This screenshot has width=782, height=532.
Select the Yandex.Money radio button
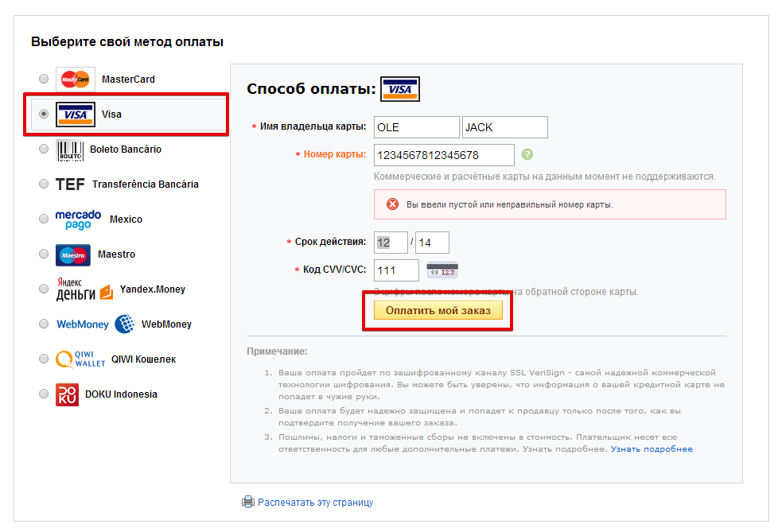tap(44, 289)
